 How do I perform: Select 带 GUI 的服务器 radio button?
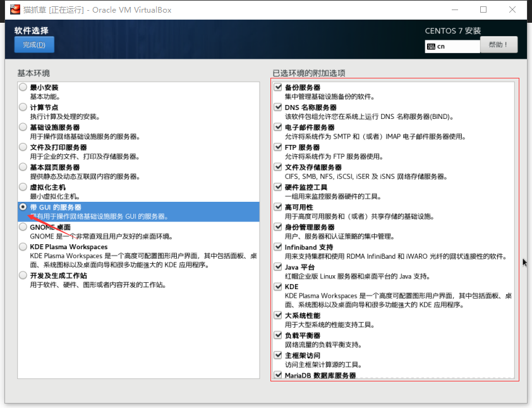[23, 207]
